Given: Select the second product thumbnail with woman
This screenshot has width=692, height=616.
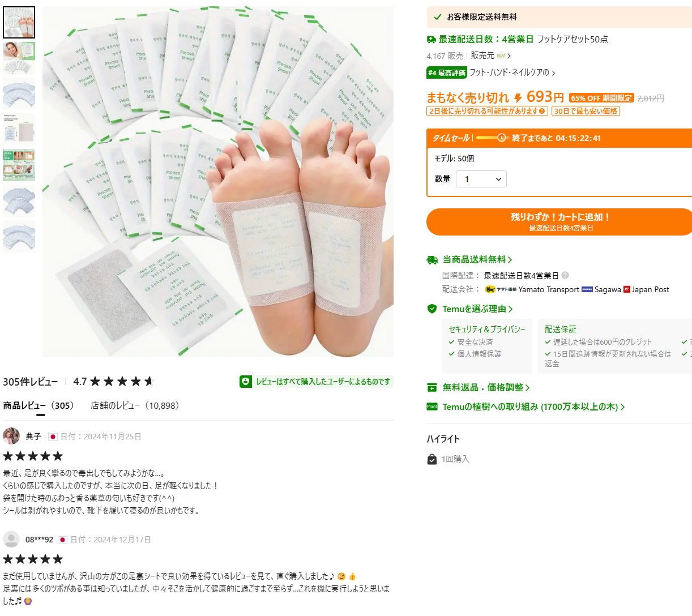Looking at the screenshot, I should coord(19,58).
